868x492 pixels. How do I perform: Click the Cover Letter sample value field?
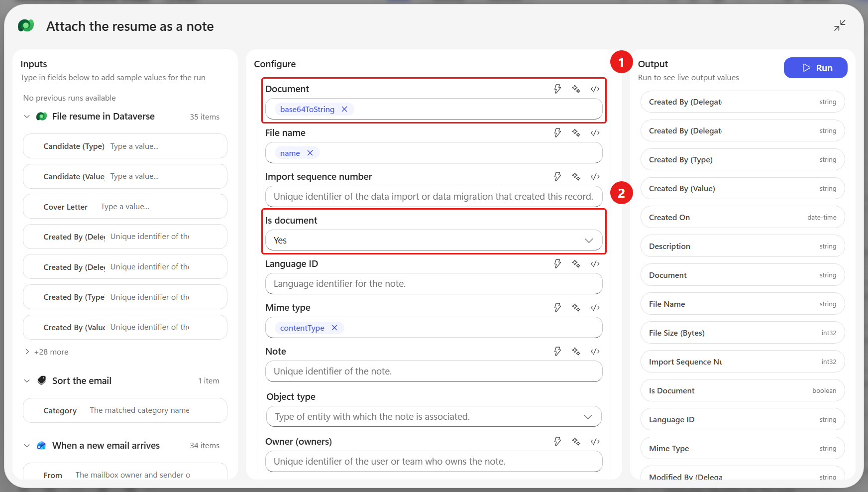125,206
